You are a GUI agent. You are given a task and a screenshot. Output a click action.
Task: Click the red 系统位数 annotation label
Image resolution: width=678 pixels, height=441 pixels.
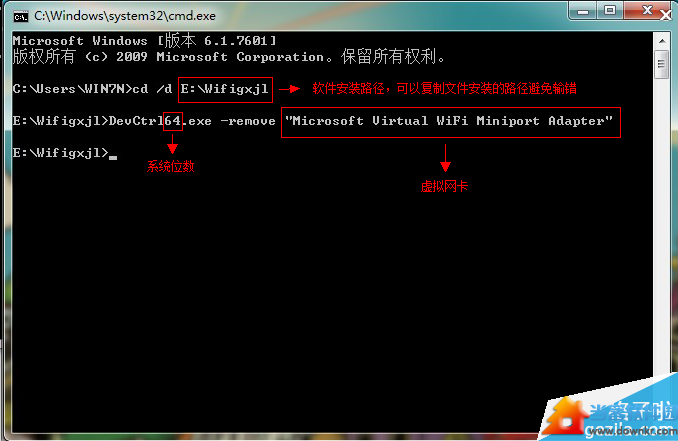[170, 166]
